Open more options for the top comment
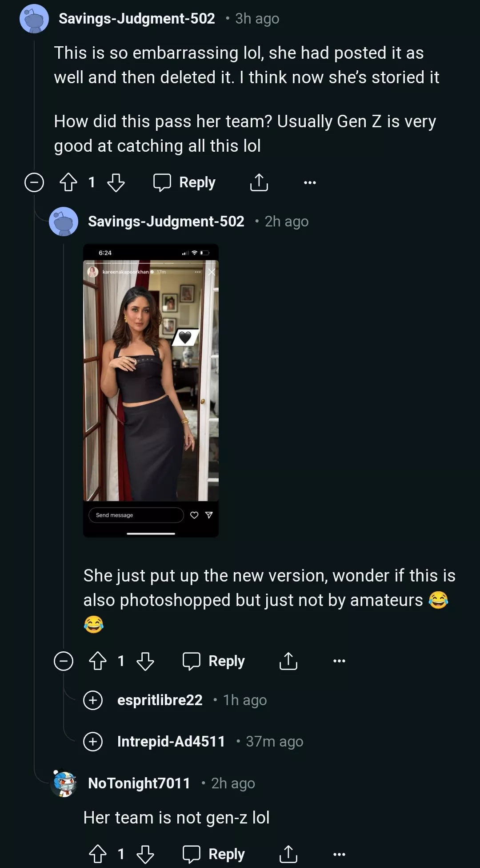Viewport: 480px width, 868px height. (x=310, y=182)
